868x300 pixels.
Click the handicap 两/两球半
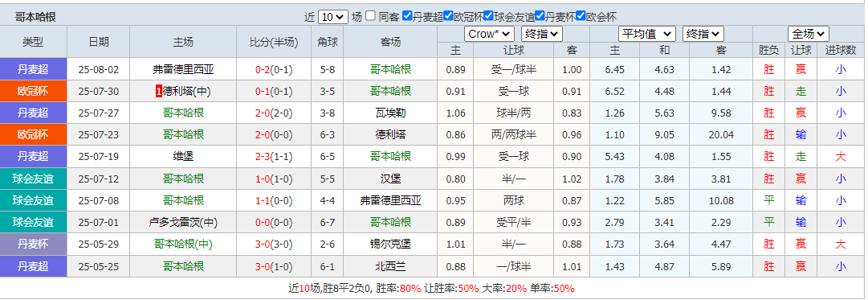pos(514,134)
